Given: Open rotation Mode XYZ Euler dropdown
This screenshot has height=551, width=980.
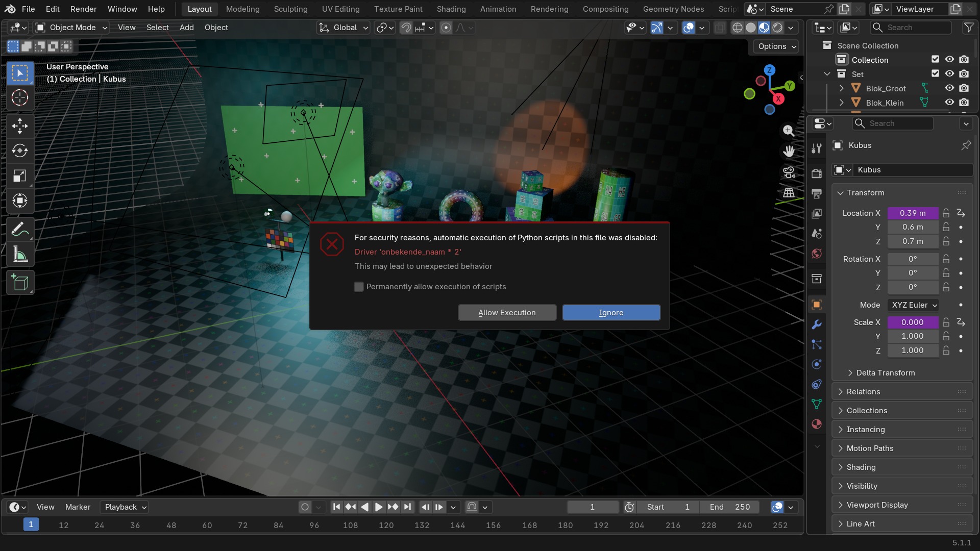Looking at the screenshot, I should click(914, 305).
